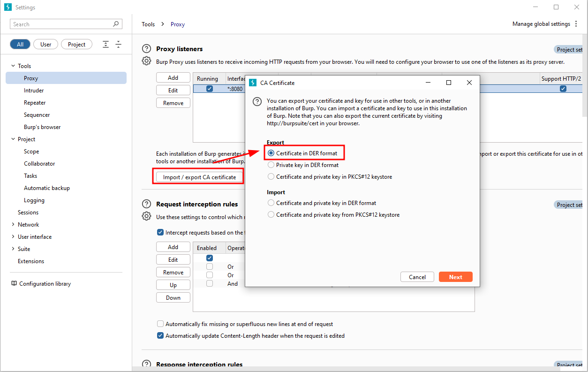This screenshot has width=588, height=372.
Task: Select Private key in DER format option
Action: pos(271,165)
